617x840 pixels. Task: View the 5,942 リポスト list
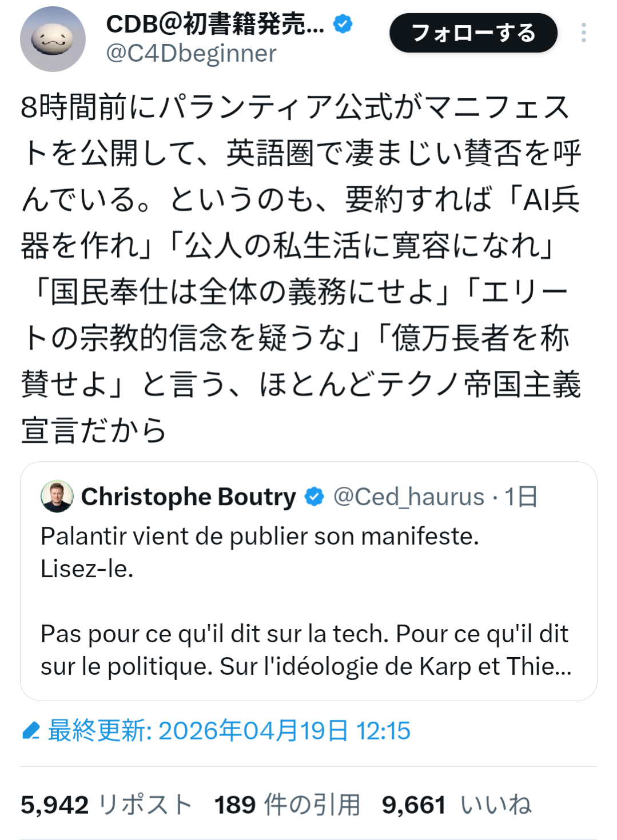point(106,805)
